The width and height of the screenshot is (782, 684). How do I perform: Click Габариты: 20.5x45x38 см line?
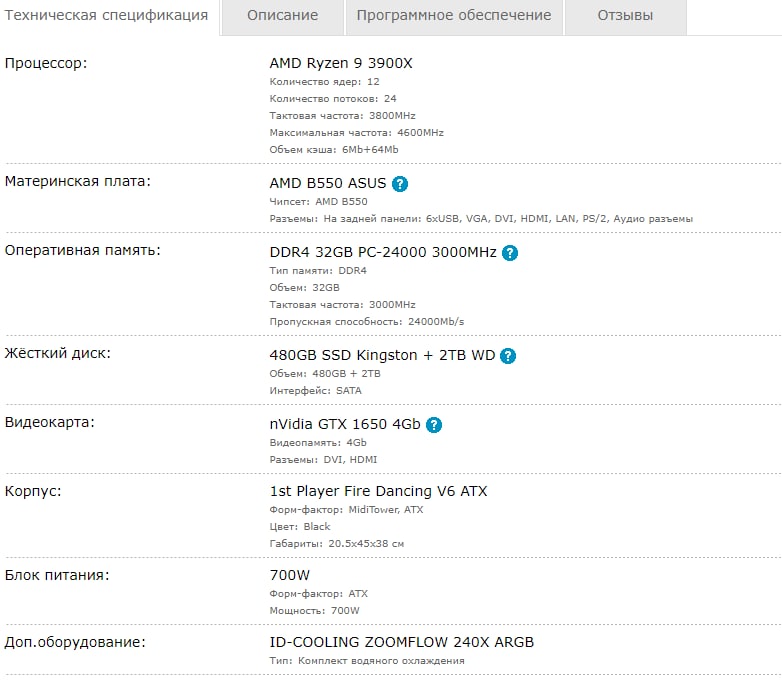click(337, 544)
